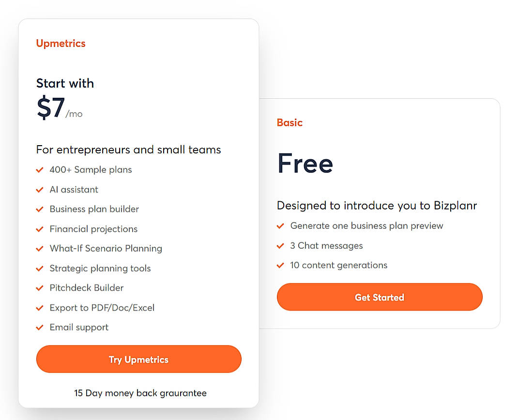Click the checkmark next to 3 Chat messages
This screenshot has width=518, height=420.
(280, 246)
